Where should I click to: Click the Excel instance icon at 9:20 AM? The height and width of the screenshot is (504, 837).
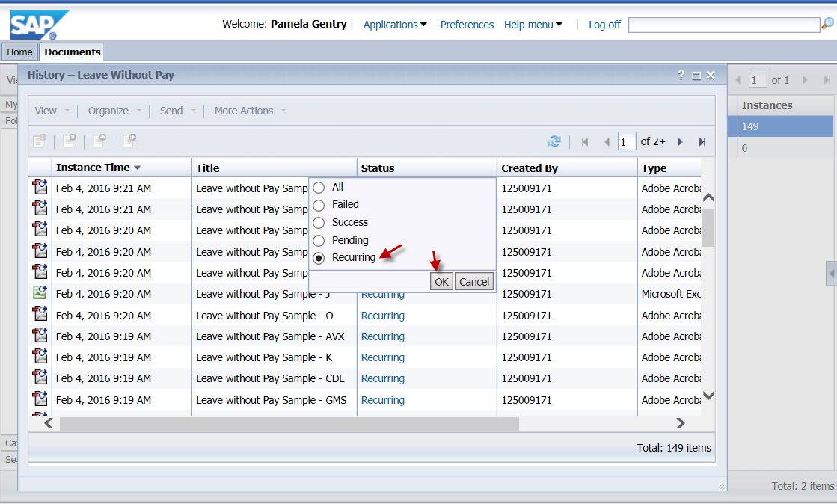(x=40, y=293)
